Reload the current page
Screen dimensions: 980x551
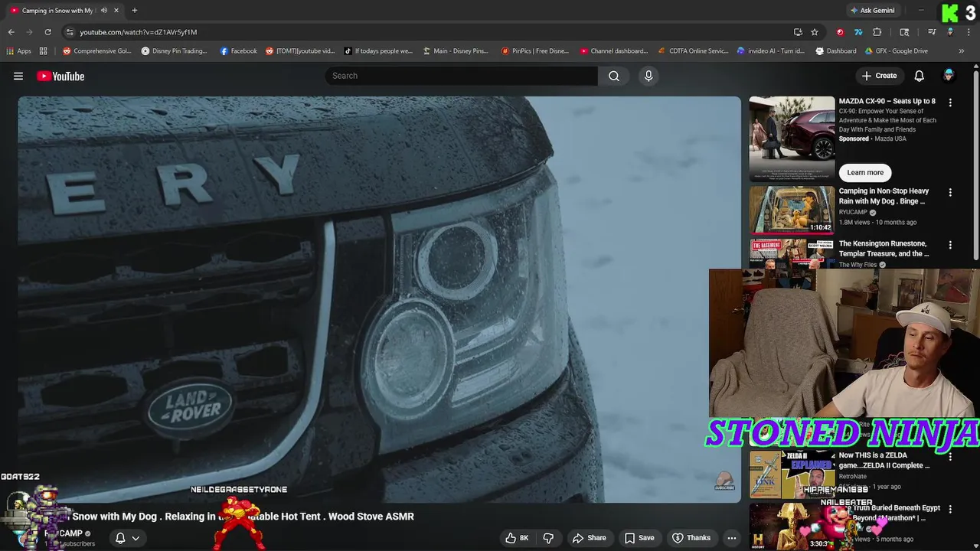47,32
